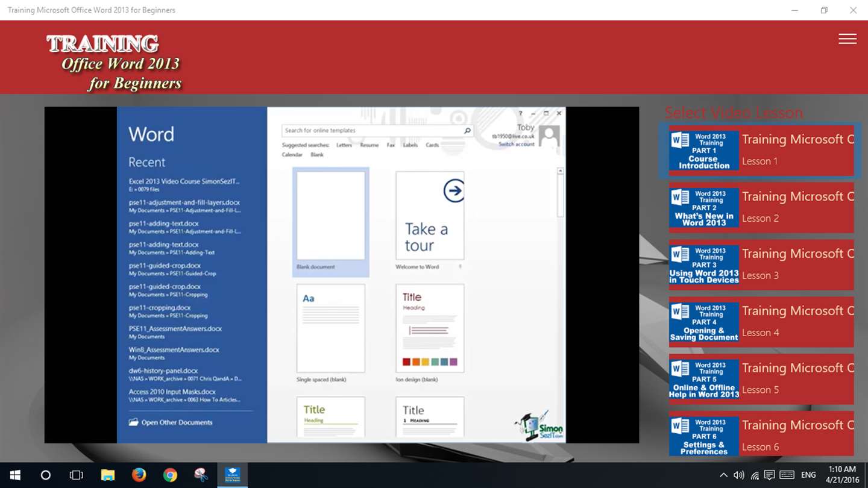
Task: Launch Firefox from taskbar
Action: point(139,475)
